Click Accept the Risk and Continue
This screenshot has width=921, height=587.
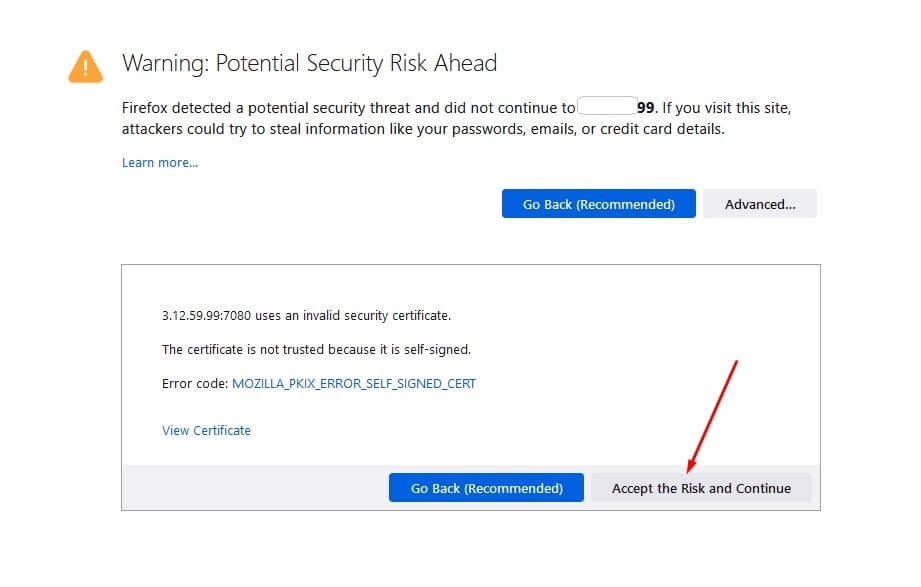(701, 488)
